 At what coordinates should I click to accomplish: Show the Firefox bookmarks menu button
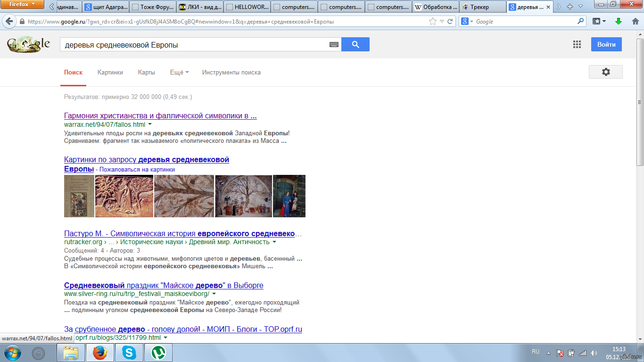(x=599, y=21)
